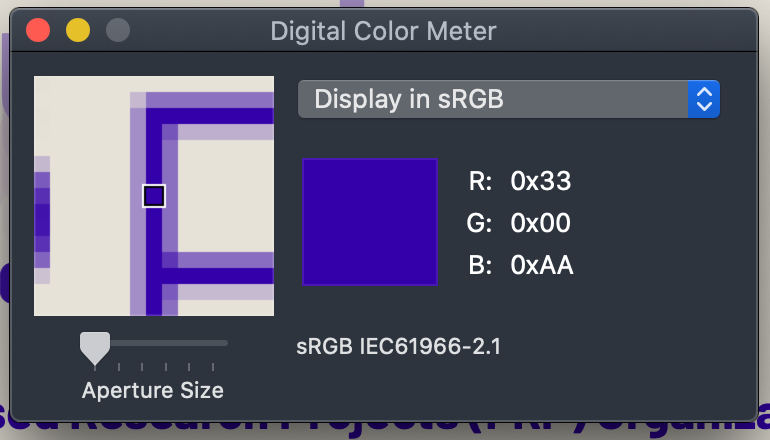Click the purple sampled color swatch
Viewport: 770px width, 440px height.
(370, 222)
